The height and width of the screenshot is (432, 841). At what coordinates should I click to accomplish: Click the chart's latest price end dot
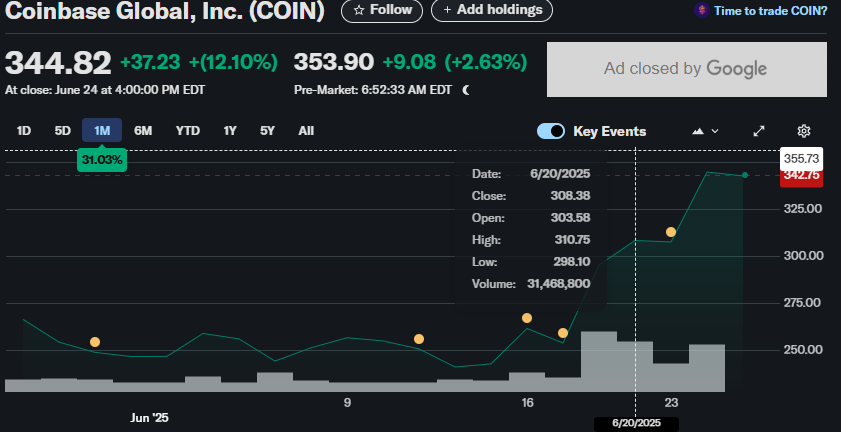[744, 175]
